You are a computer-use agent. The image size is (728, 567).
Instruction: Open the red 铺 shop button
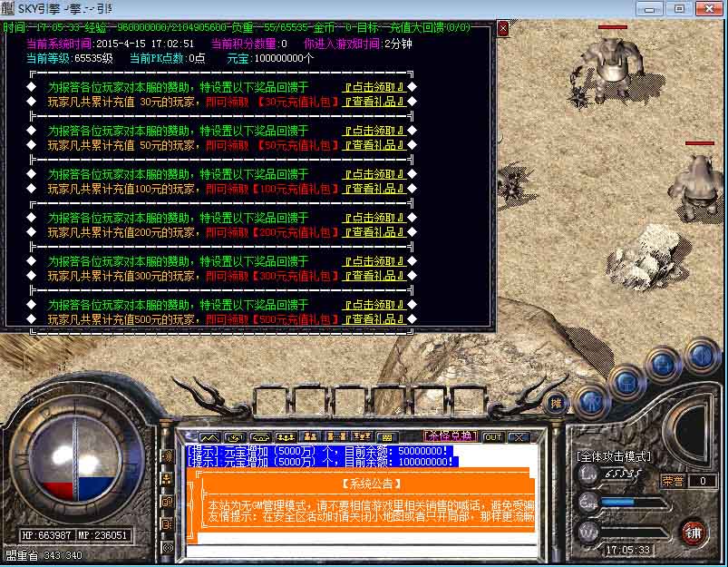694,533
